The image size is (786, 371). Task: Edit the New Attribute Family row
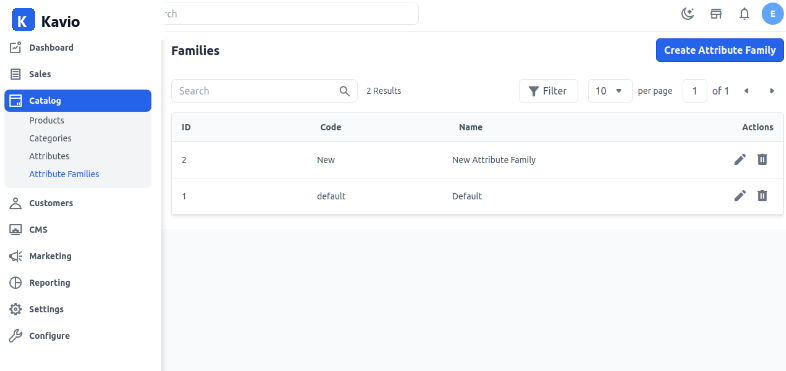(x=740, y=159)
